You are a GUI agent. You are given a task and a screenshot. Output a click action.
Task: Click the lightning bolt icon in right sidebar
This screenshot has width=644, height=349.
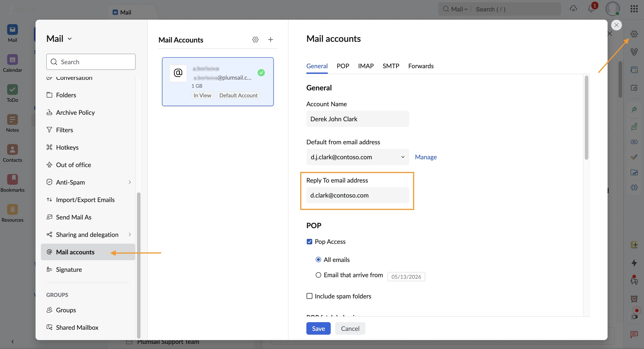[x=634, y=263]
